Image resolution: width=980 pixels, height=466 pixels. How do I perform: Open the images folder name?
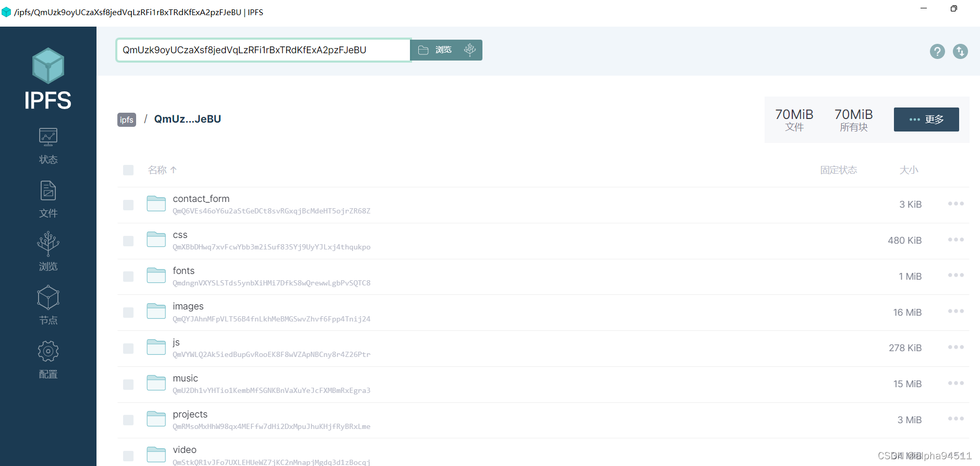click(x=188, y=306)
